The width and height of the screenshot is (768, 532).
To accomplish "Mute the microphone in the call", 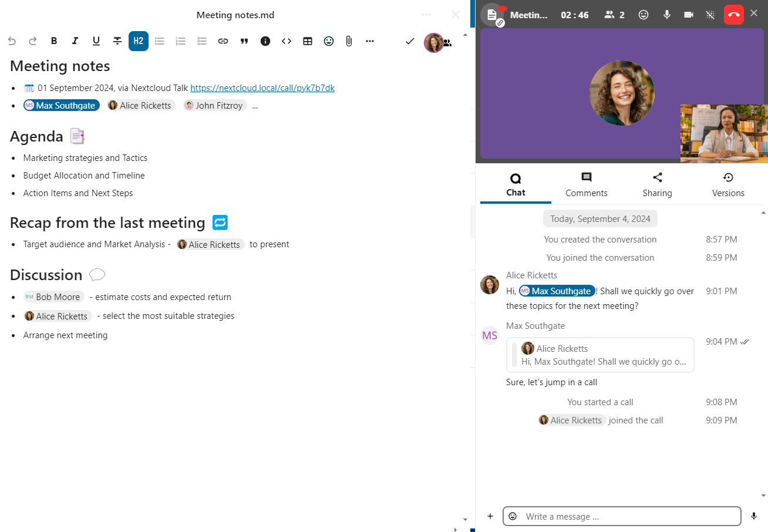I will click(x=667, y=15).
